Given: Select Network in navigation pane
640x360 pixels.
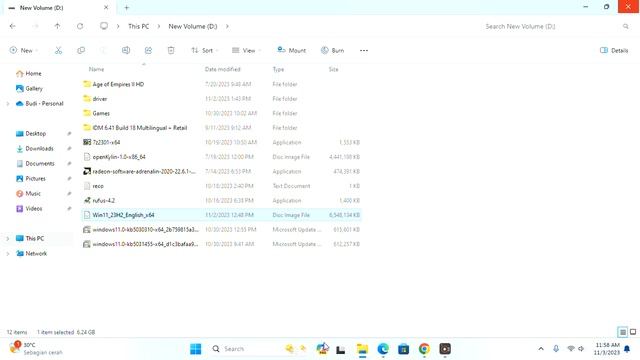Looking at the screenshot, I should coord(31,253).
